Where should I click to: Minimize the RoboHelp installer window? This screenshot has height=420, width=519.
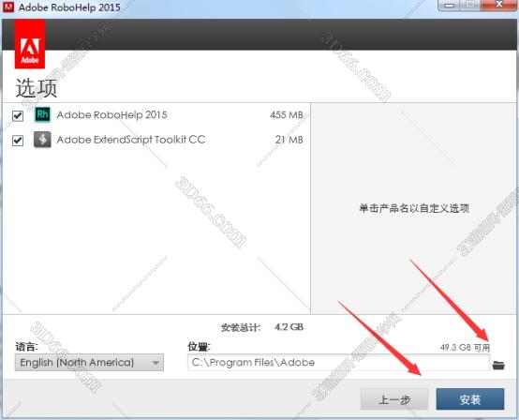449,6
